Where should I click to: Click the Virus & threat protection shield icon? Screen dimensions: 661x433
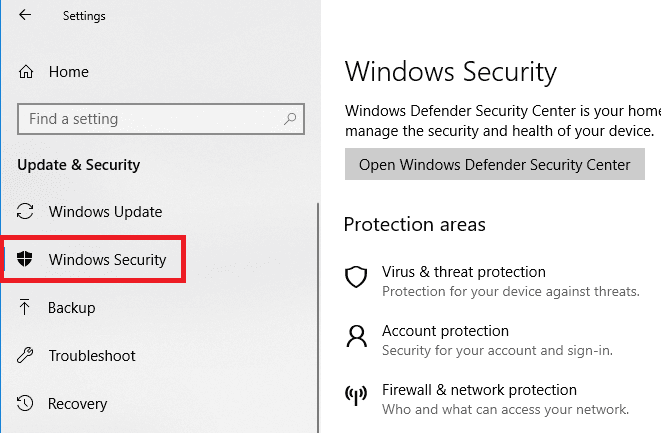(356, 277)
